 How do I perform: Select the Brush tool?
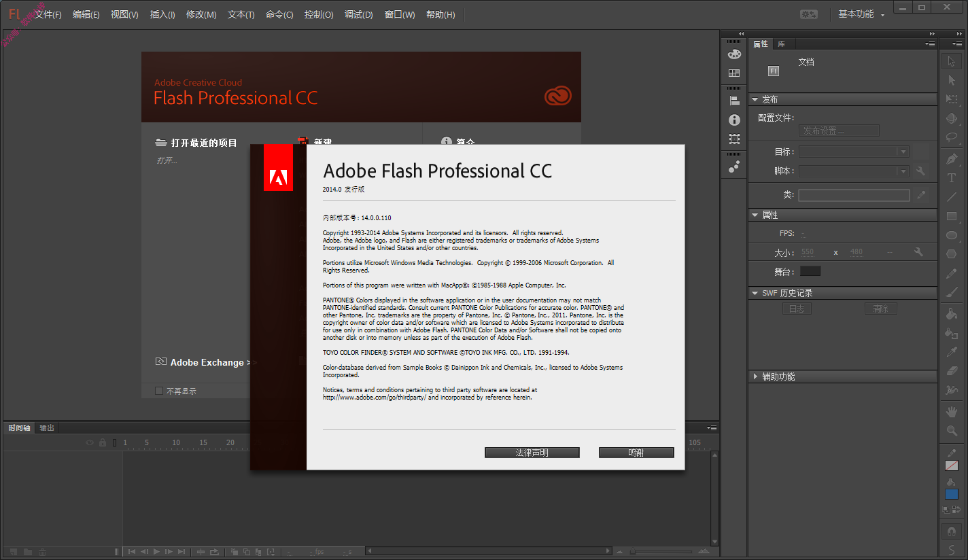pos(952,292)
